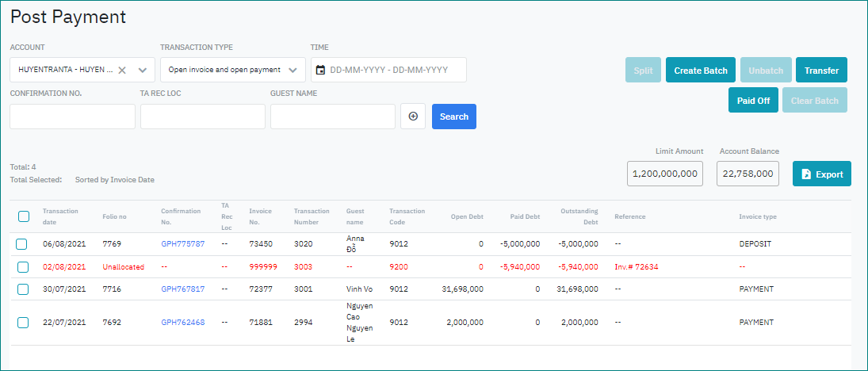Focus the Confirmation No. input field
868x371 pixels.
point(73,117)
